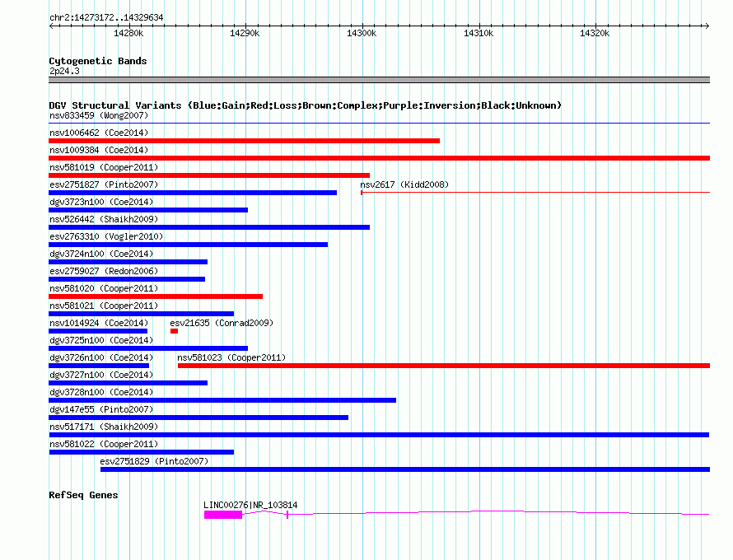
Task: Click the esv2751829 (Pinto2007) blue bar
Action: click(405, 469)
